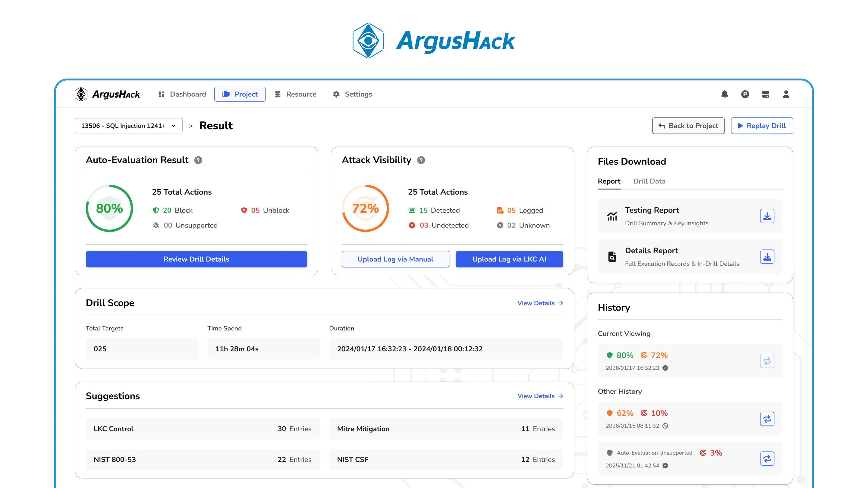Open the server storage icon in header

tap(766, 94)
